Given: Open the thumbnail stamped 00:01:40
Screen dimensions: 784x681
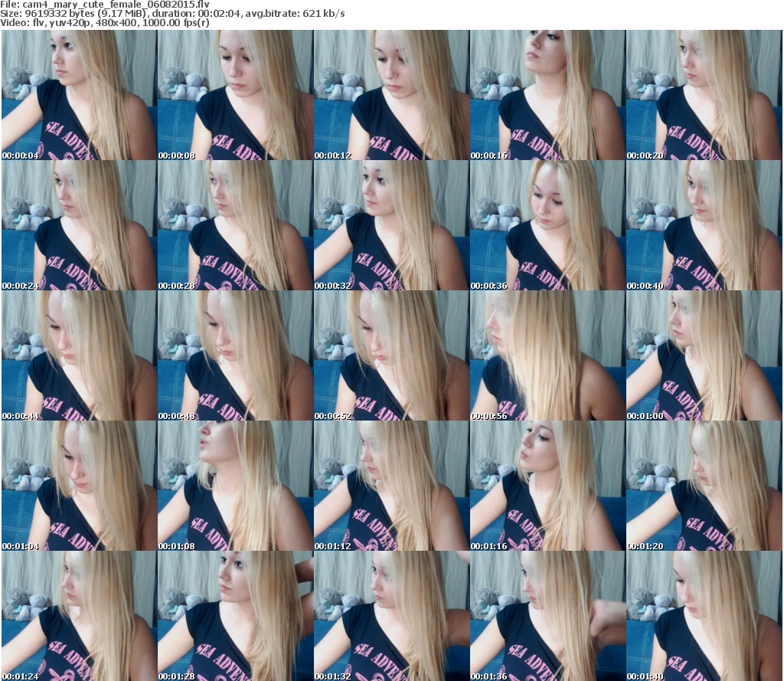Looking at the screenshot, I should click(x=704, y=616).
